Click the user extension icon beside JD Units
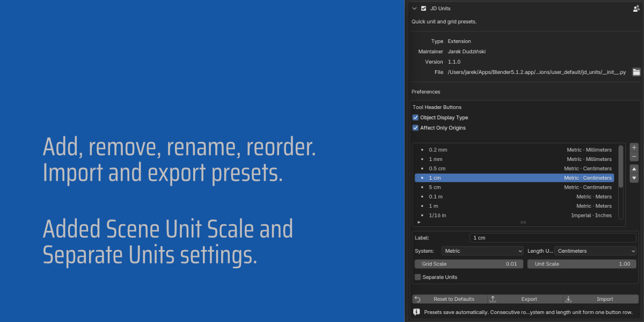Screen dimensions: 644x322 (x=636, y=9)
